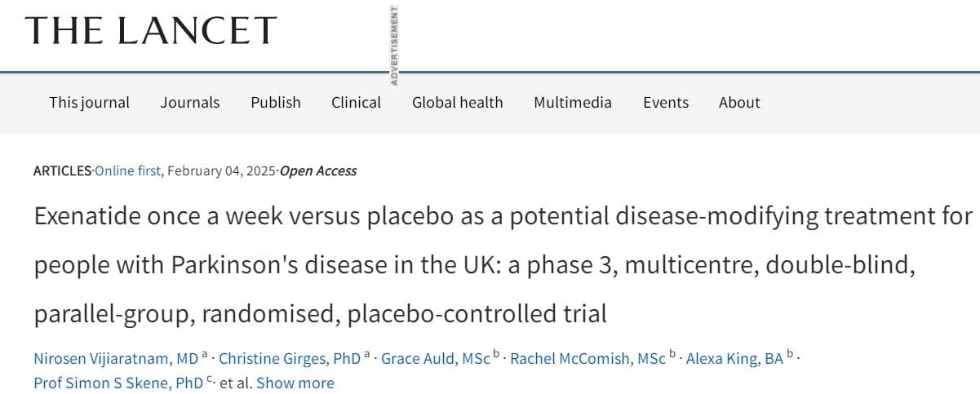Image resolution: width=980 pixels, height=394 pixels.
Task: Select the Events menu item
Action: (x=666, y=102)
